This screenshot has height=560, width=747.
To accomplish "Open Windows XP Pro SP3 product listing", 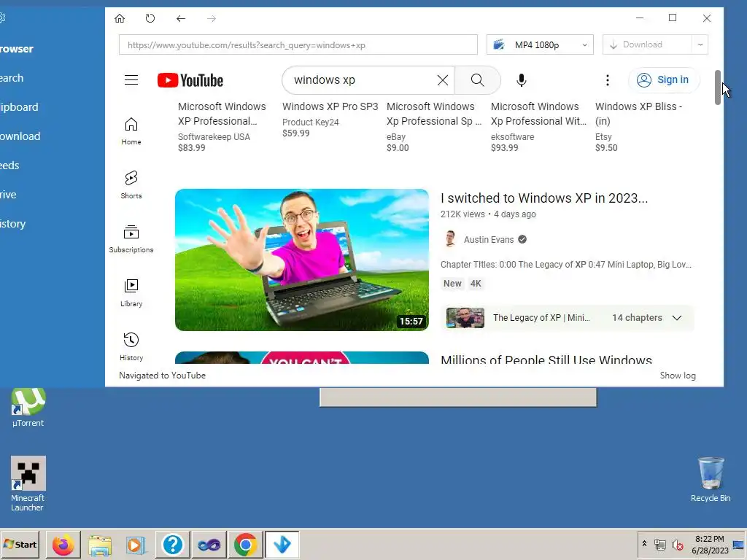I will tap(330, 120).
